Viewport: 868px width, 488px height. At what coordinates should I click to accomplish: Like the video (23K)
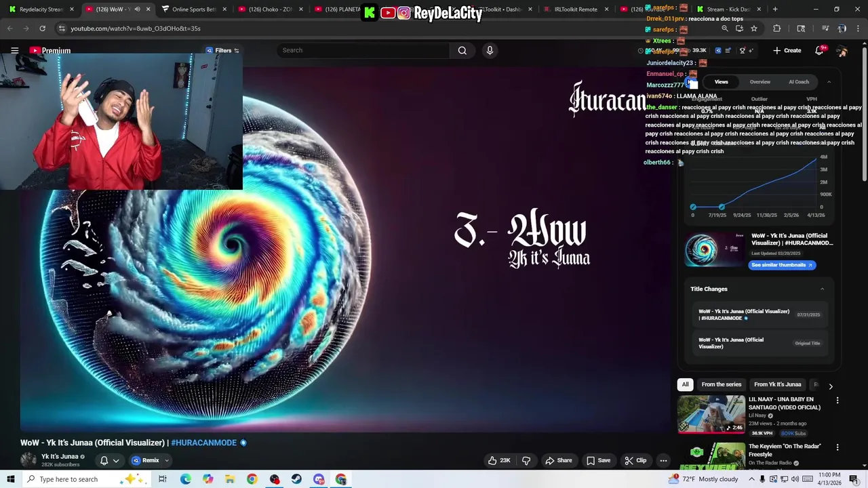(x=499, y=460)
